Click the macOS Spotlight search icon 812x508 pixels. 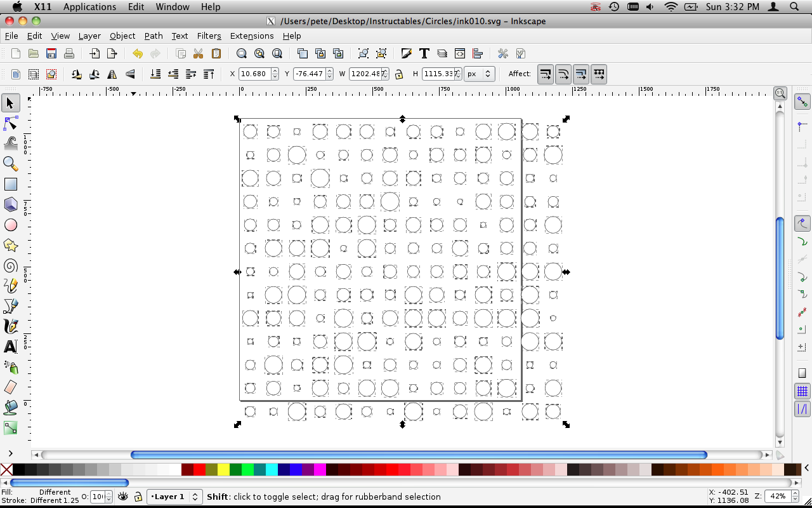click(796, 7)
